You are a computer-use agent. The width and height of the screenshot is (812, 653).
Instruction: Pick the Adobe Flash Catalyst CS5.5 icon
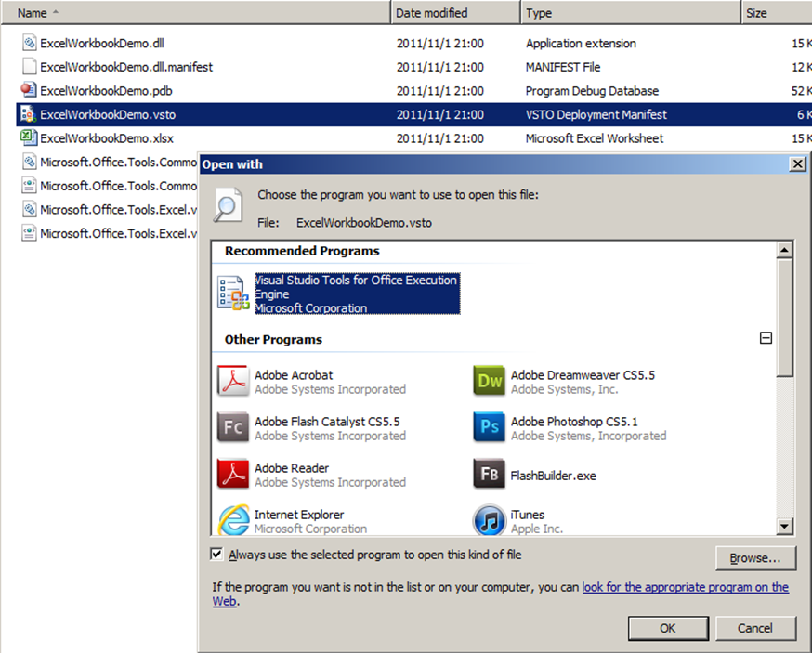click(233, 427)
